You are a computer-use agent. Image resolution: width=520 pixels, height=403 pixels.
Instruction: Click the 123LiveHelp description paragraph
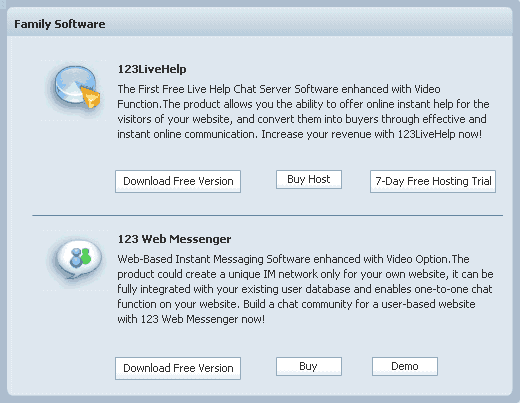pyautogui.click(x=303, y=112)
